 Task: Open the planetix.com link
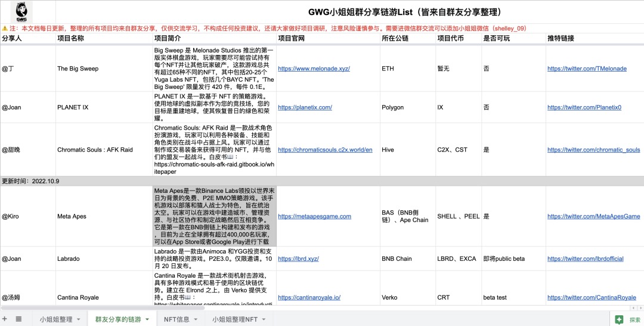pos(305,107)
